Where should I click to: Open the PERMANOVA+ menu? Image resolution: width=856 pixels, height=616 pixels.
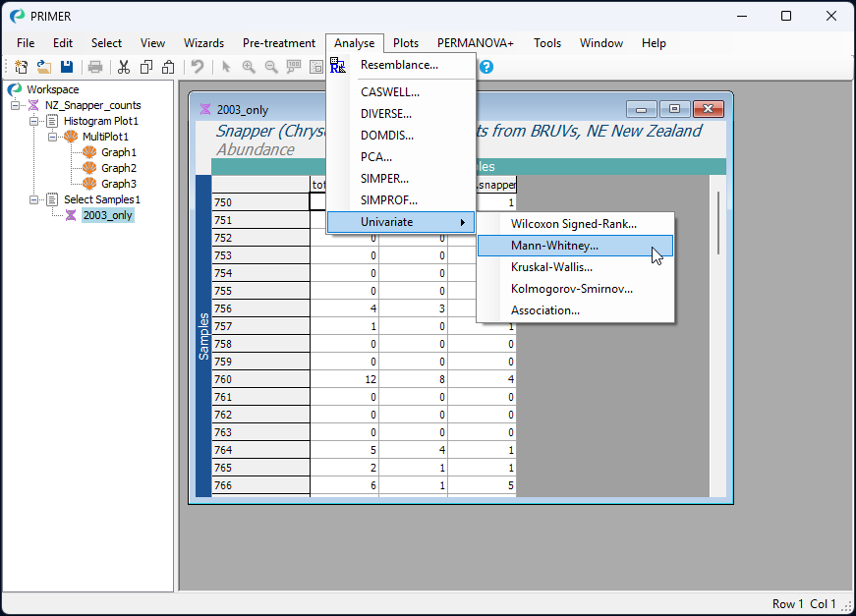pyautogui.click(x=475, y=43)
